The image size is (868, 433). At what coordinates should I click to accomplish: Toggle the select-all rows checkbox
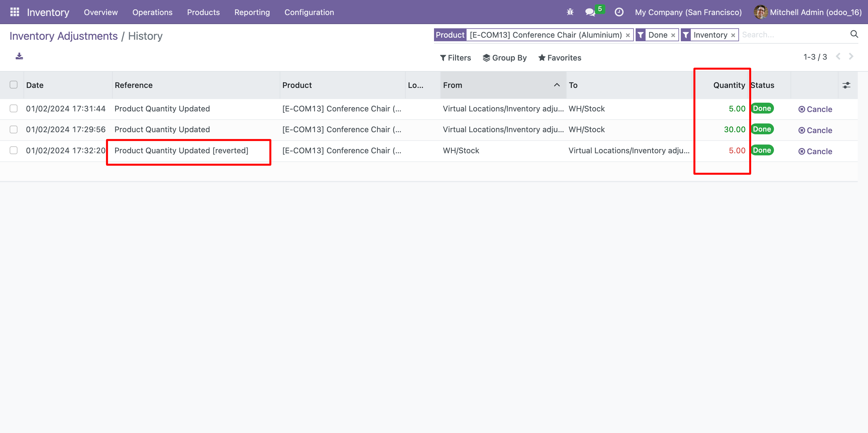[x=14, y=85]
